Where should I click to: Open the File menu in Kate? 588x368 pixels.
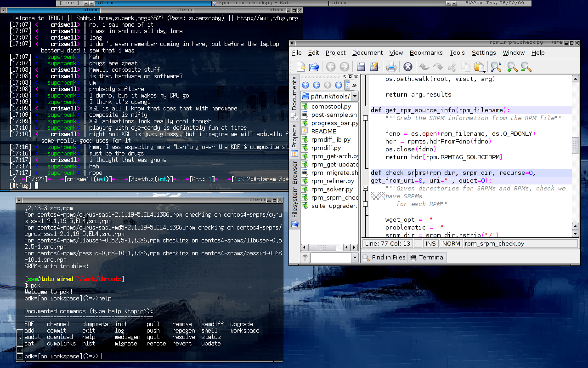point(297,52)
